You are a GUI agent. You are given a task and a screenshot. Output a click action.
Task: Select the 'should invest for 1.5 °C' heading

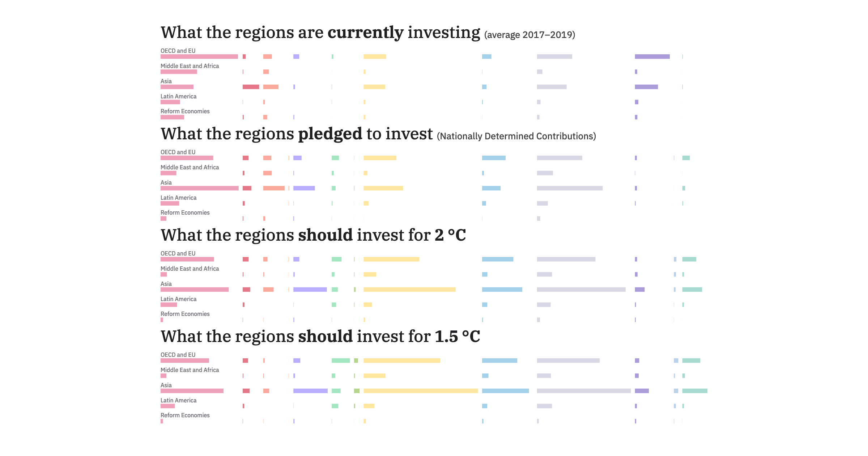[320, 337]
